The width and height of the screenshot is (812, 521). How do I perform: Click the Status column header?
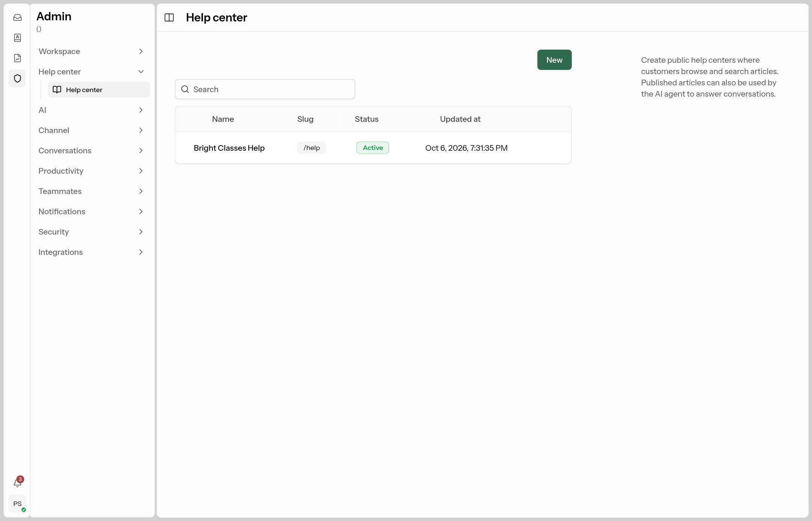pyautogui.click(x=367, y=119)
